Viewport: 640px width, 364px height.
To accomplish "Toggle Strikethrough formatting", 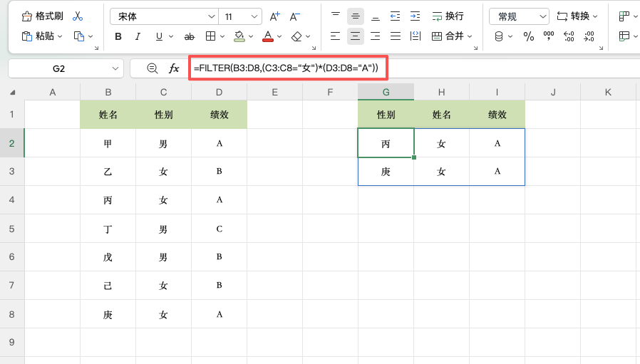I will tap(190, 37).
